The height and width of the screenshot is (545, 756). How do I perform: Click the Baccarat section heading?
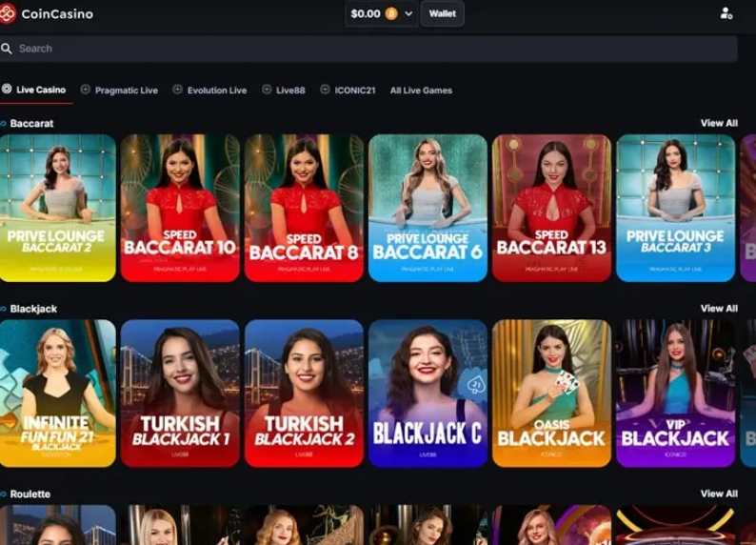(31, 124)
